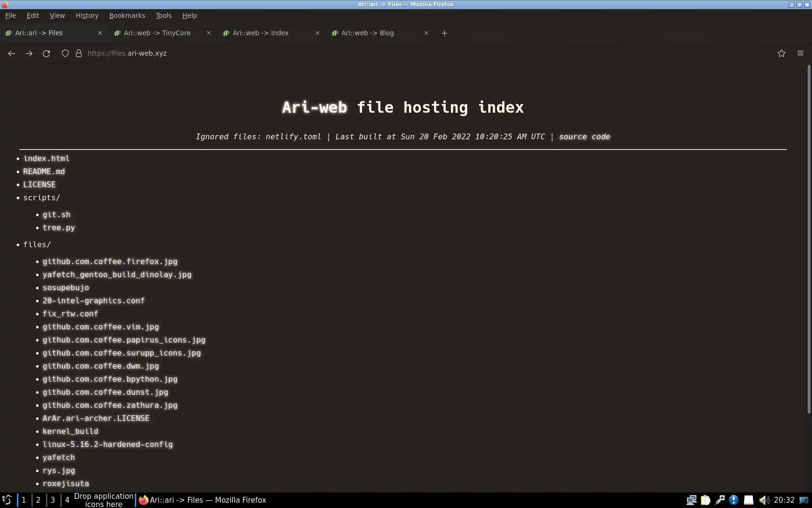812x508 pixels.
Task: Open the clipboard manager tray icon
Action: (706, 500)
